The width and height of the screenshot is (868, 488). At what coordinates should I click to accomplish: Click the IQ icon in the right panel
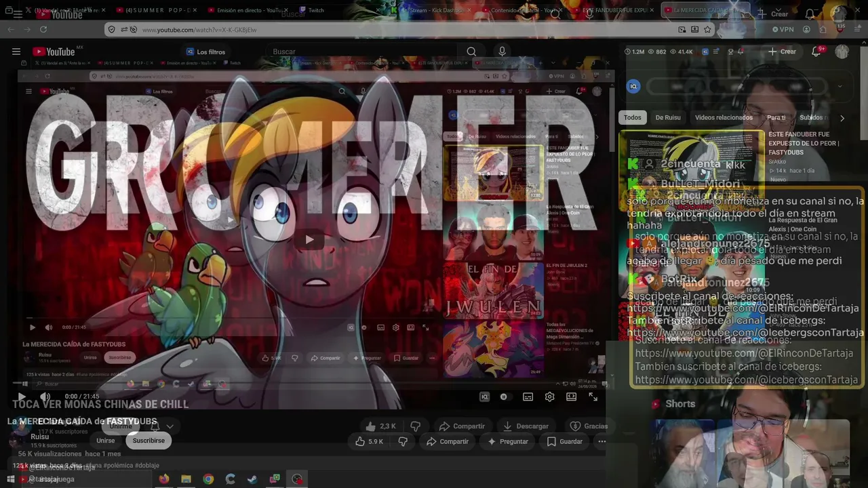click(x=633, y=86)
